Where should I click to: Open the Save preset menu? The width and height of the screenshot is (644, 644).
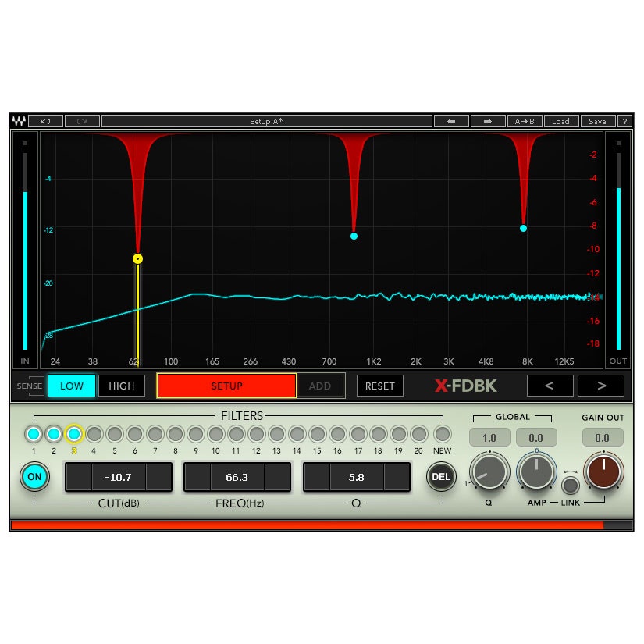(598, 121)
